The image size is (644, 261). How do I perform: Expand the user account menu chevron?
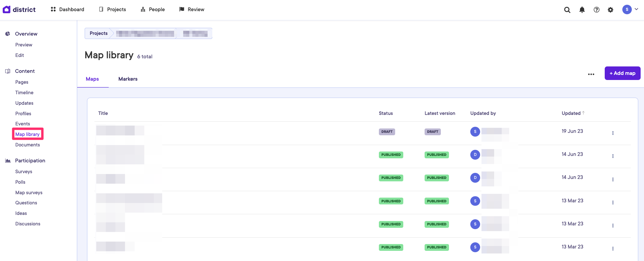click(637, 9)
